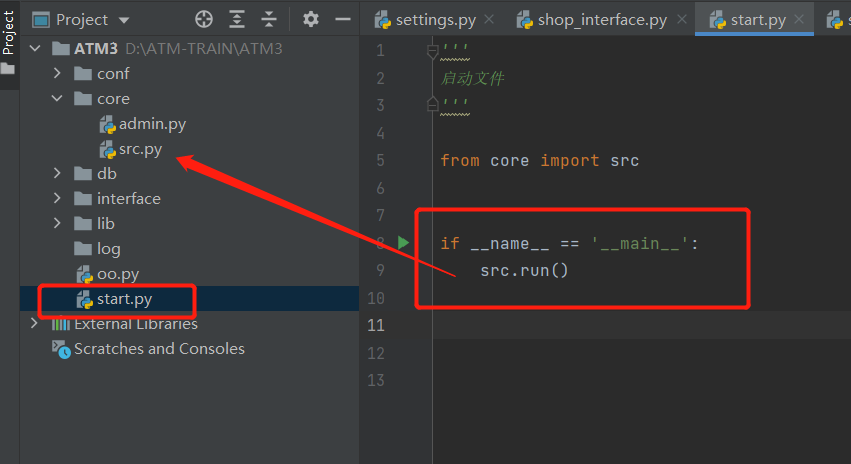Click the External Libraries icon
851x464 pixels.
tap(60, 324)
